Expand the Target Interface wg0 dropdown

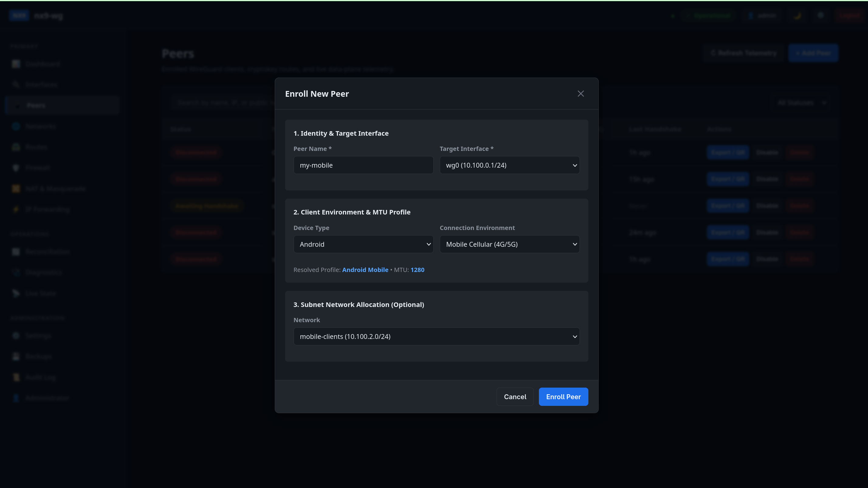(509, 165)
